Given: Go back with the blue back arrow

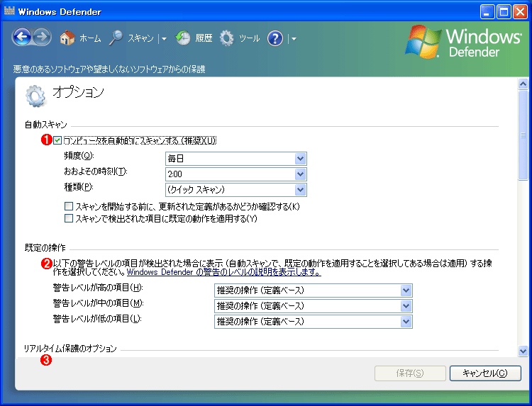Looking at the screenshot, I should tap(23, 37).
